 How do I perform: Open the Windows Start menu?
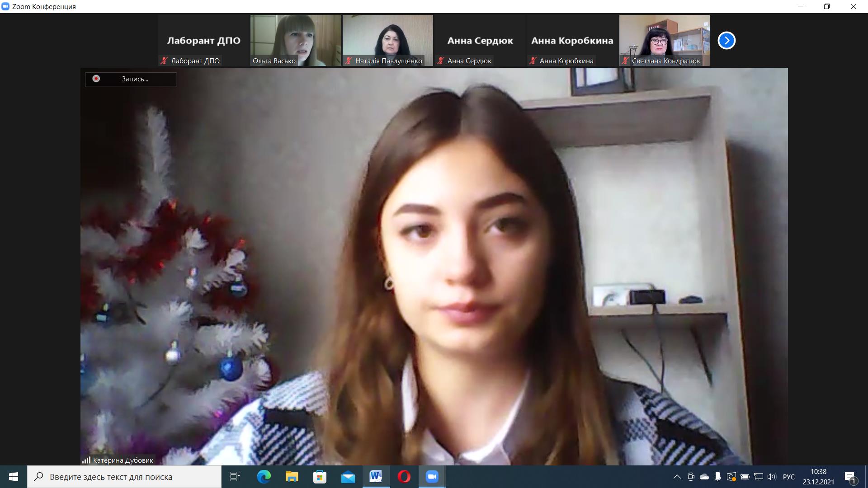pyautogui.click(x=14, y=477)
